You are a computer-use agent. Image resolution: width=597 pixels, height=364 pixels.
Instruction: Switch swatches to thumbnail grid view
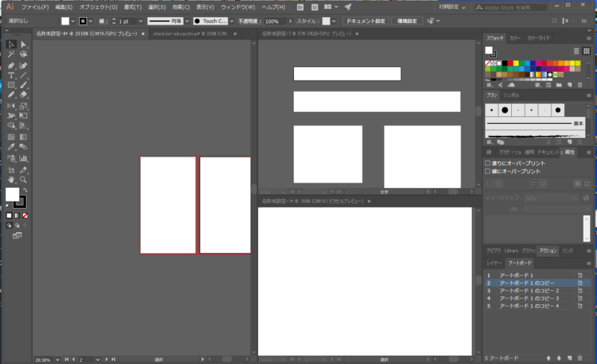point(587,51)
